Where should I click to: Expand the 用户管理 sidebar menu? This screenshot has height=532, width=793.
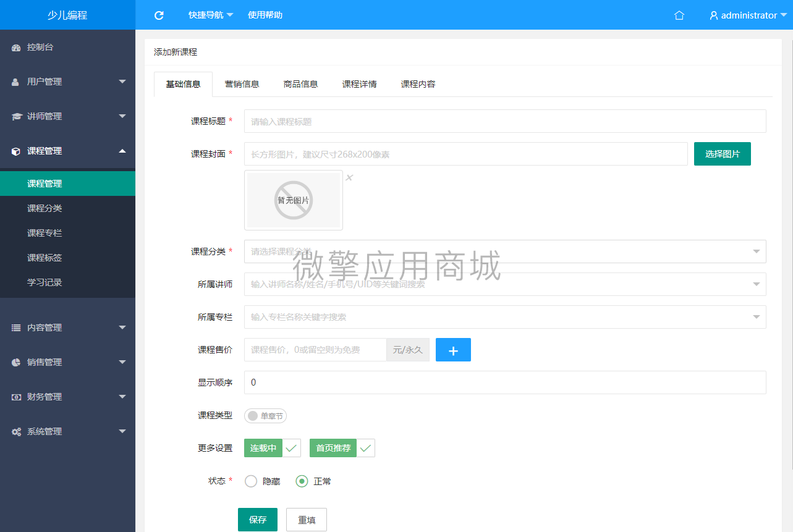[122, 82]
